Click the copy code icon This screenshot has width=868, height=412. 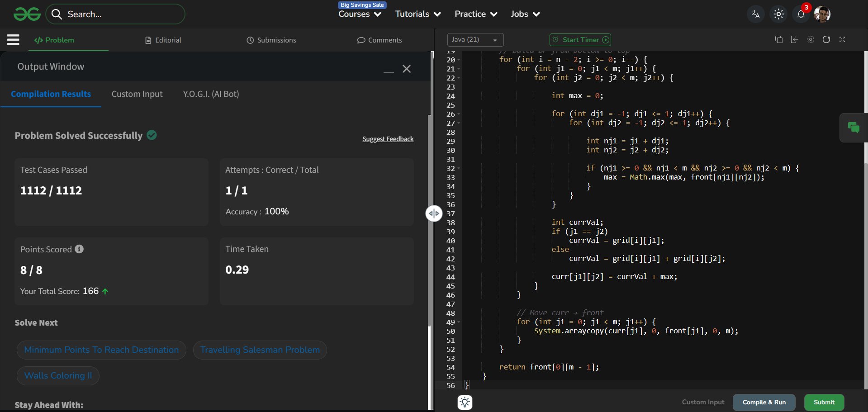(778, 40)
